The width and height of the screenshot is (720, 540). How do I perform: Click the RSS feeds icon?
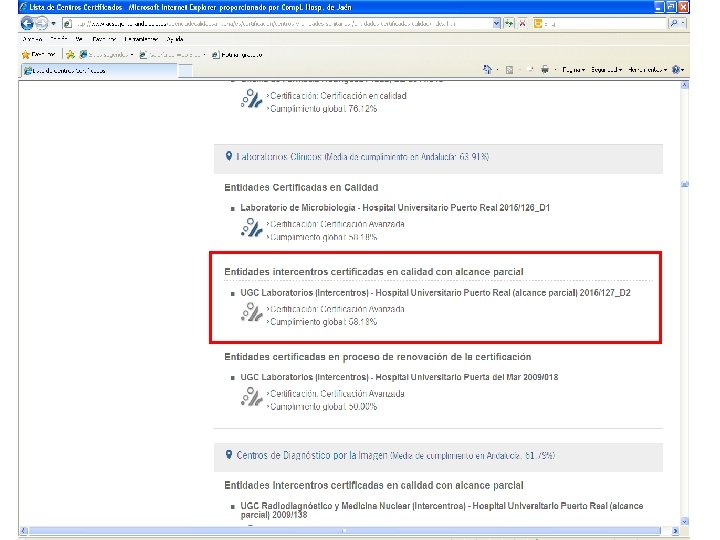(509, 70)
